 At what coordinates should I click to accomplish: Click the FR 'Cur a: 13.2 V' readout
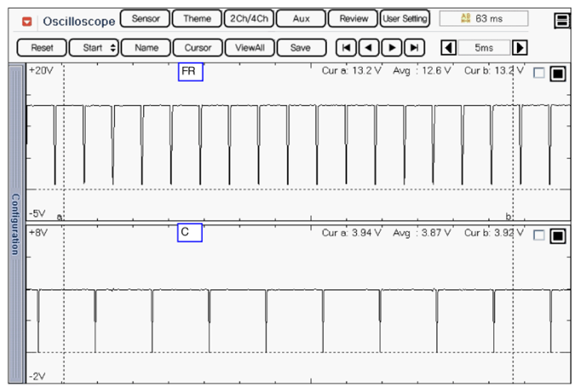[x=351, y=71]
